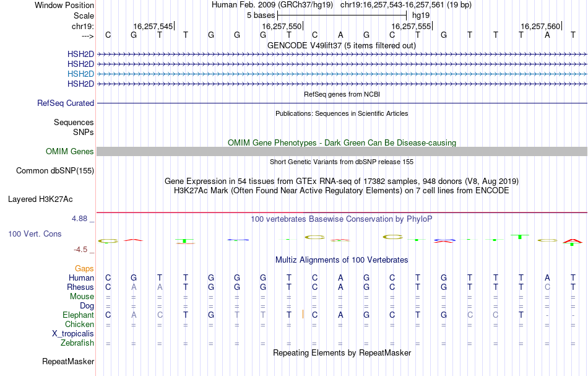This screenshot has width=588, height=376.
Task: Select the Scale label on the left
Action: click(84, 15)
